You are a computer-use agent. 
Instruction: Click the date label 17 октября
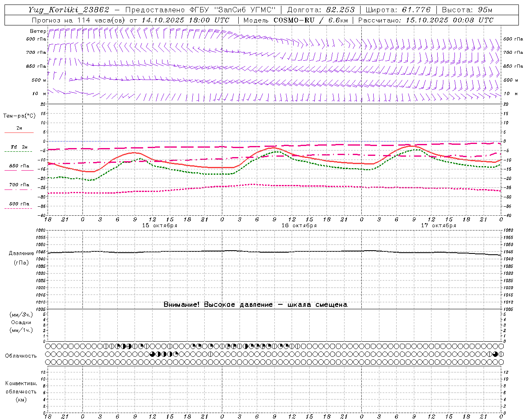pyautogui.click(x=438, y=226)
